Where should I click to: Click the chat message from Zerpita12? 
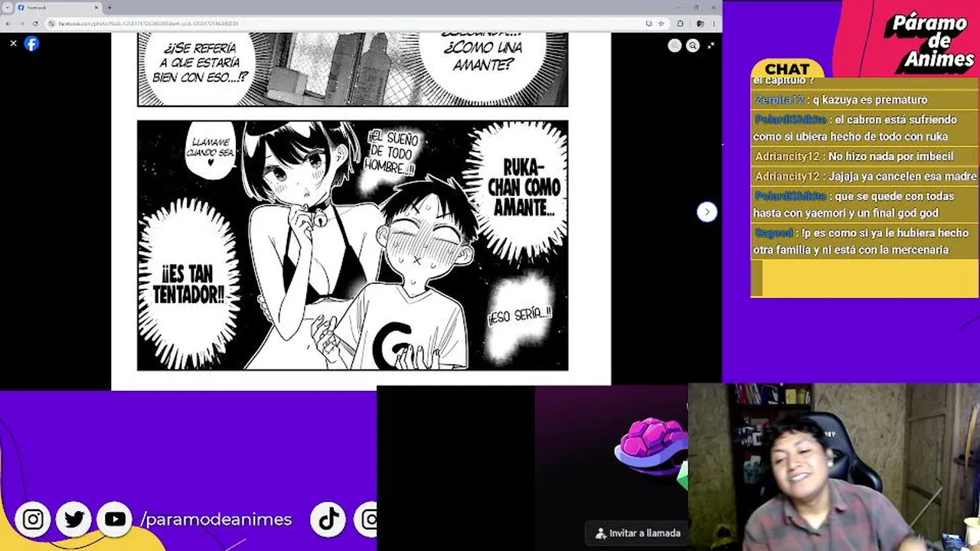864,99
